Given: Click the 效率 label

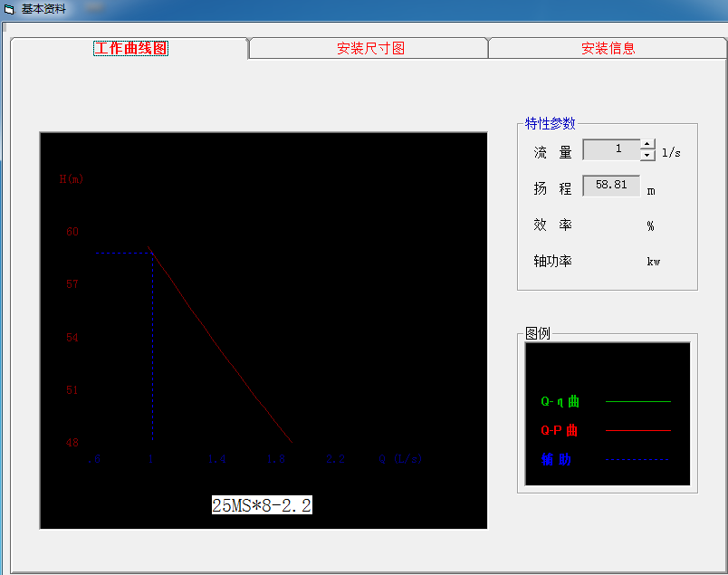Looking at the screenshot, I should (552, 225).
